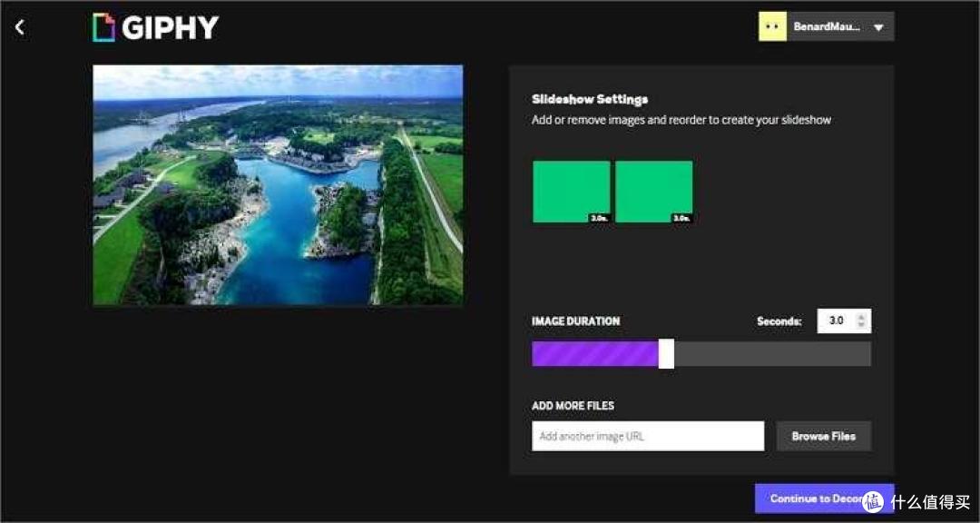Click the yellow user avatar icon
Screen dimensions: 980x523
772,27
